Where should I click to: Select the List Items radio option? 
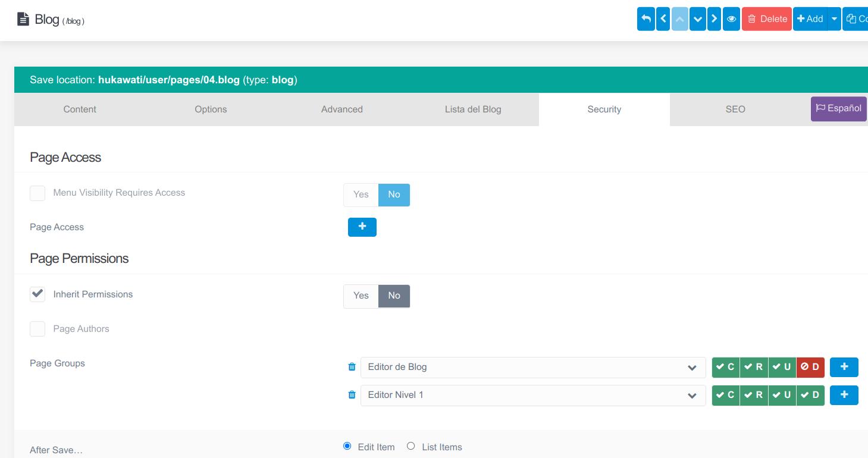[411, 446]
